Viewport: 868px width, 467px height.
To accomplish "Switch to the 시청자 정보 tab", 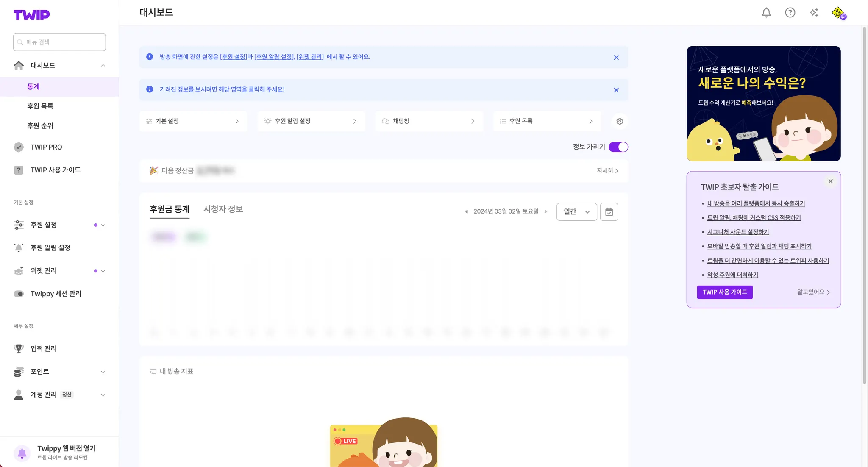I will 223,209.
